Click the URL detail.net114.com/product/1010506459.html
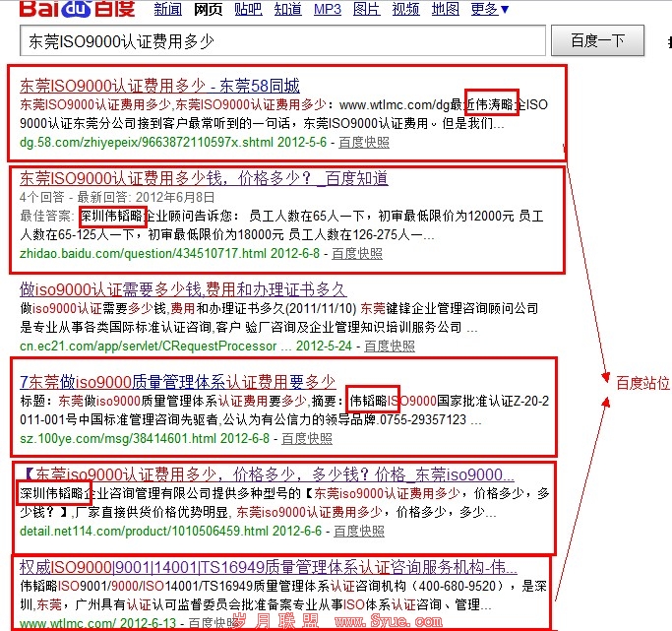 pos(144,531)
